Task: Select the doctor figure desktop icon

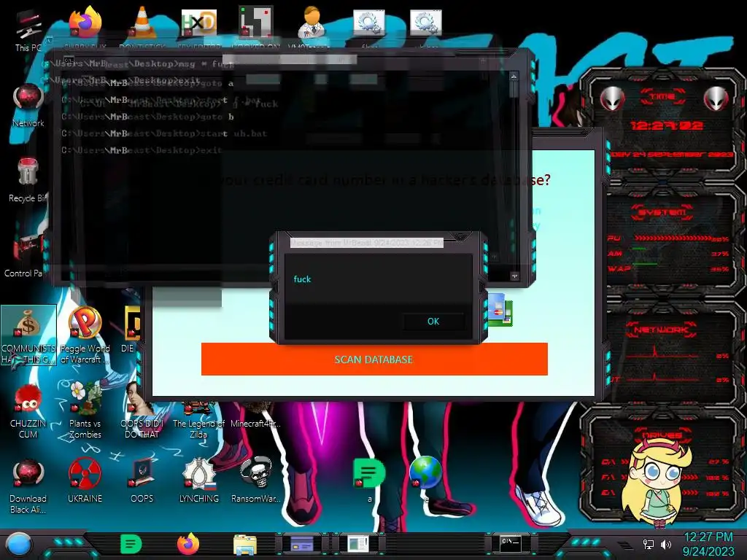Action: pyautogui.click(x=311, y=23)
